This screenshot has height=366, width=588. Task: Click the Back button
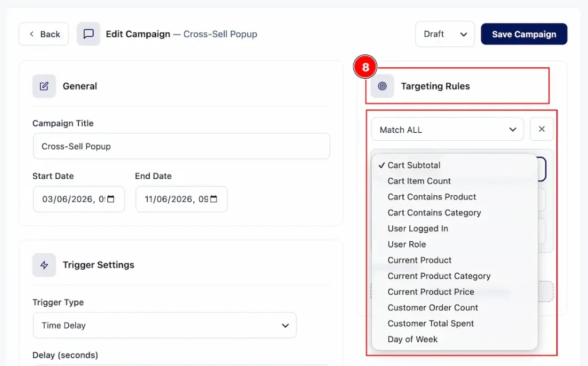tap(44, 34)
